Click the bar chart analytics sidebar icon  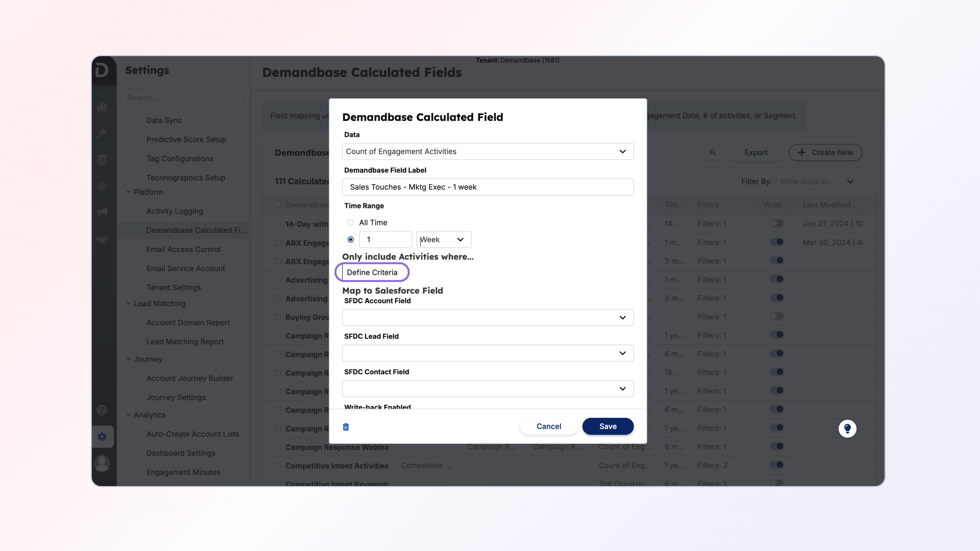102,107
